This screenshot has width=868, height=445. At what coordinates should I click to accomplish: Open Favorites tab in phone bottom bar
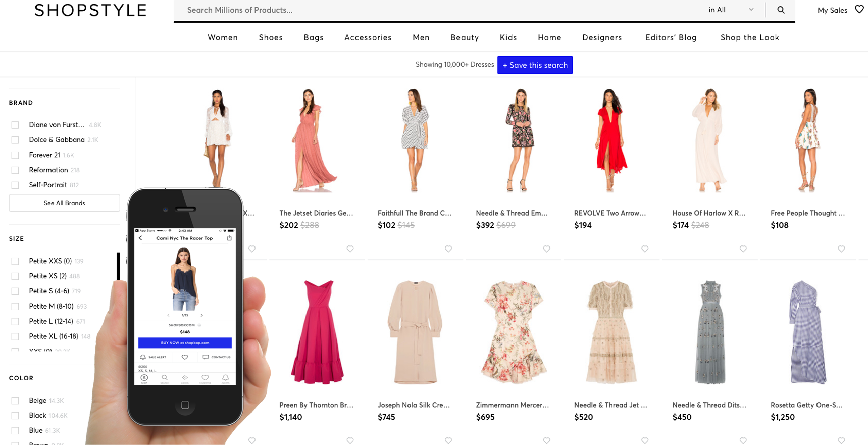pyautogui.click(x=205, y=379)
